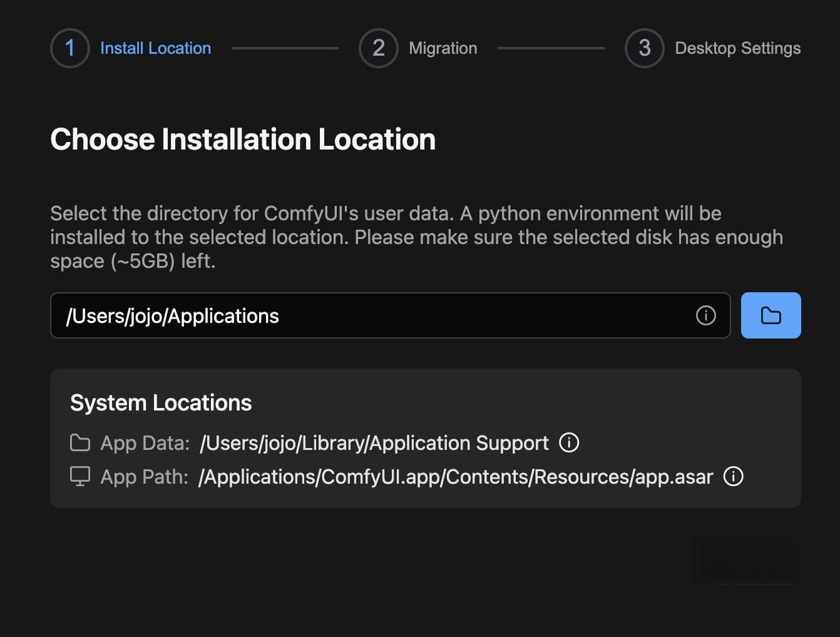Click the folder icon beside App Data
The width and height of the screenshot is (840, 637).
[80, 442]
